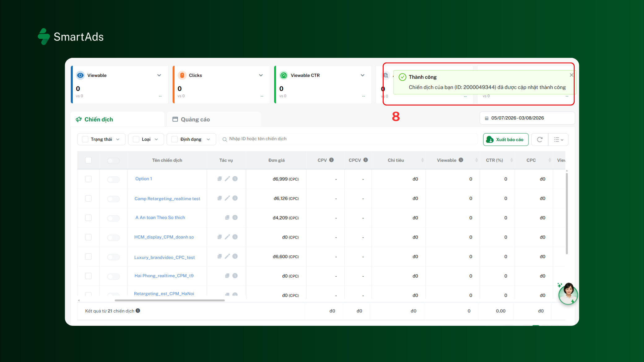Open the Loại filter dropdown
The image size is (644, 362).
(146, 139)
